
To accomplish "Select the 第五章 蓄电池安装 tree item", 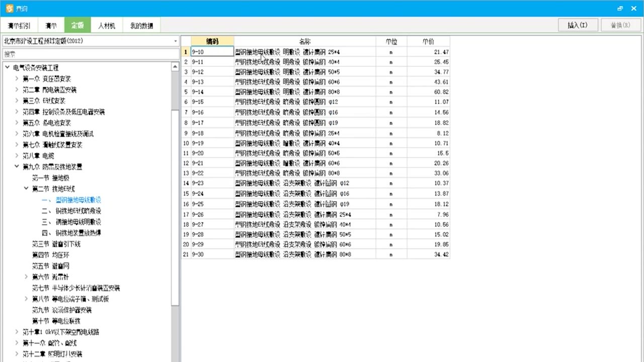I will (47, 123).
